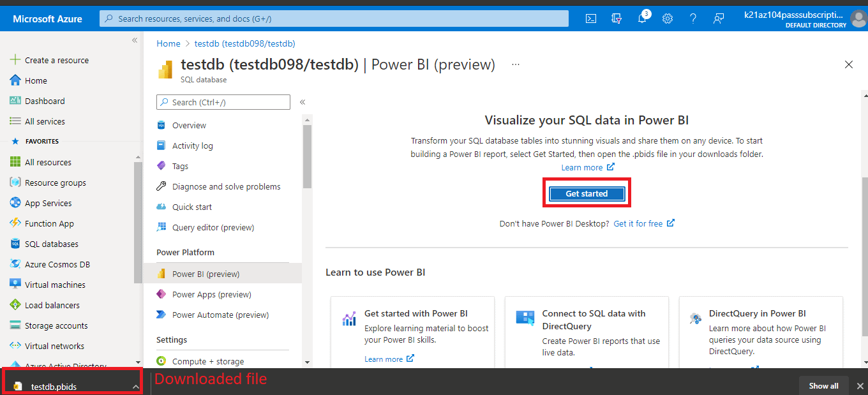Open the Activity log

pos(193,145)
